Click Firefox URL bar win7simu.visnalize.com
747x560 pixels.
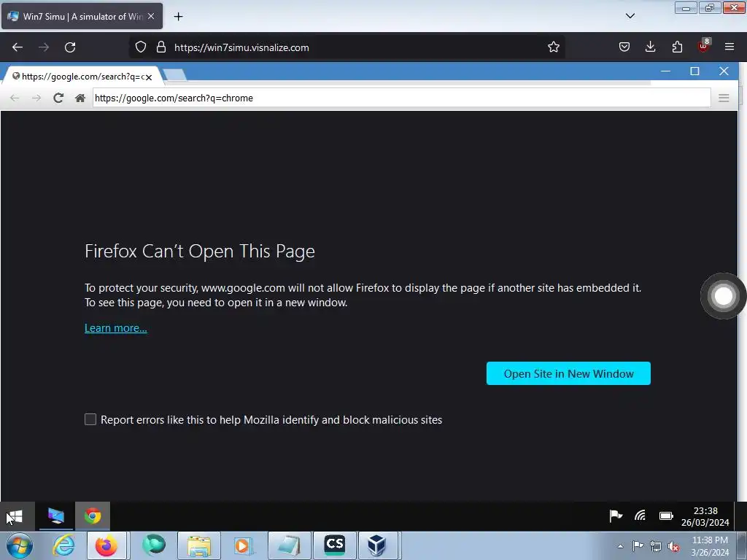[x=347, y=47]
